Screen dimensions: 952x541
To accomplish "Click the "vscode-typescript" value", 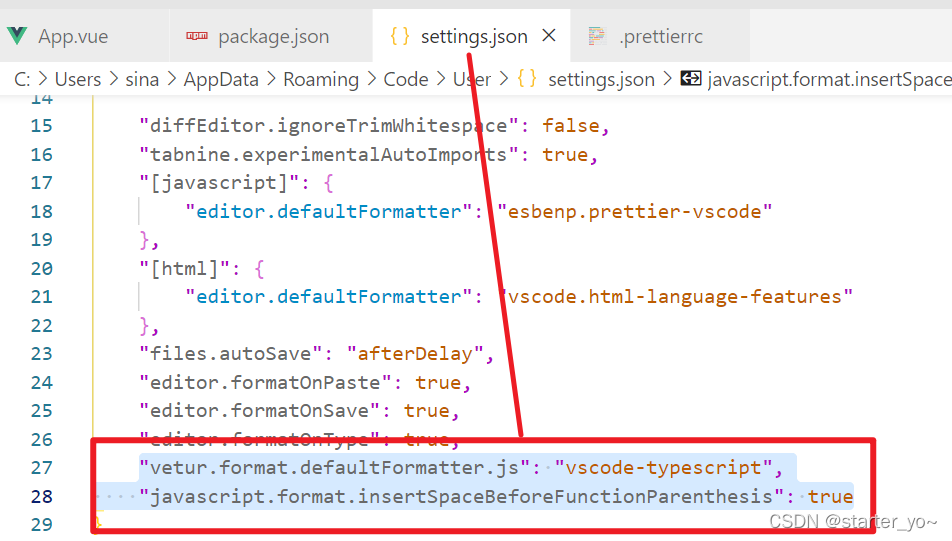I will [x=663, y=468].
